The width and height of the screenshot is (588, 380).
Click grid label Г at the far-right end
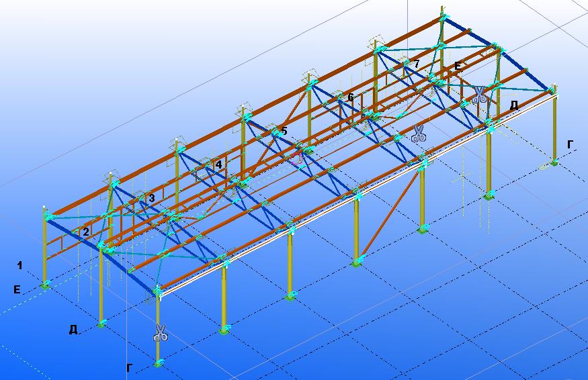(x=570, y=144)
